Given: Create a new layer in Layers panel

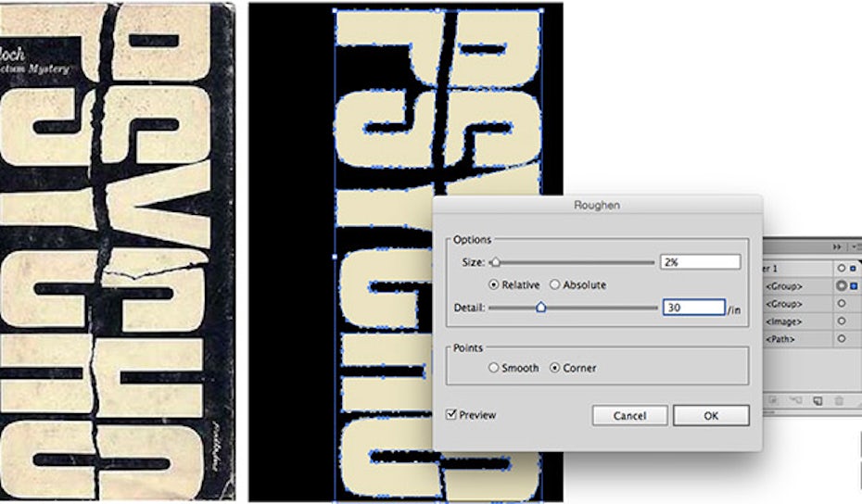Looking at the screenshot, I should [x=818, y=401].
